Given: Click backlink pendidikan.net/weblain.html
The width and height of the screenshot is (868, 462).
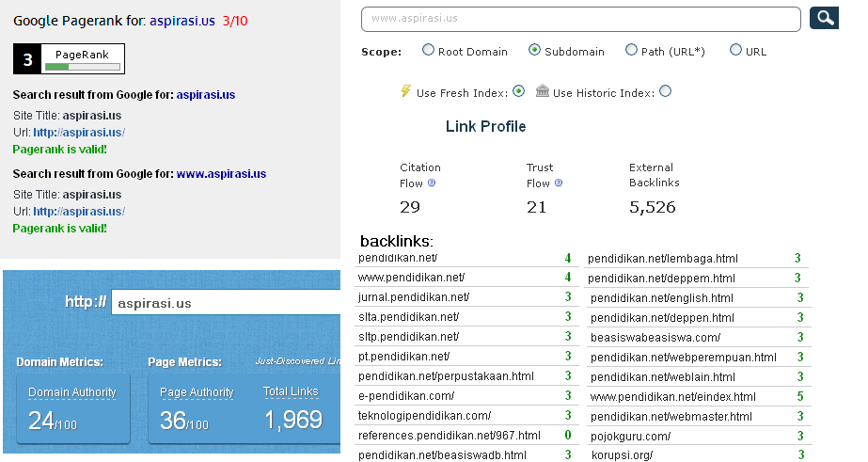Looking at the screenshot, I should (x=663, y=377).
